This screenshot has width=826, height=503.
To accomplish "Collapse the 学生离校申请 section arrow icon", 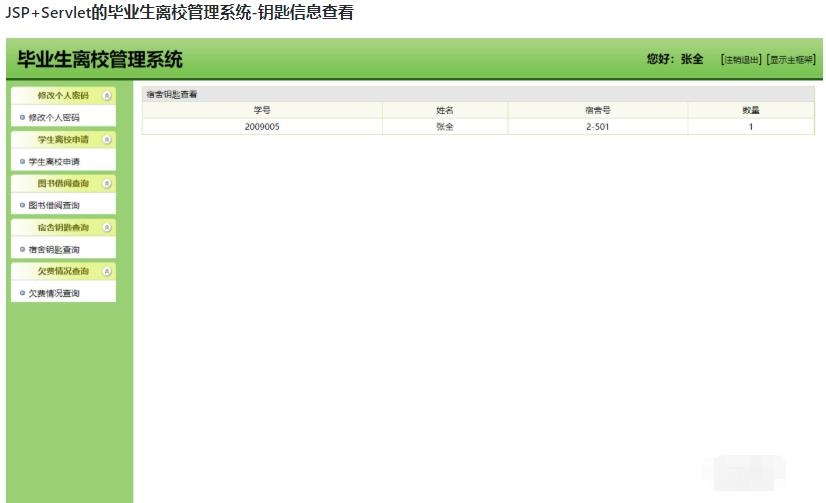I will click(x=107, y=140).
